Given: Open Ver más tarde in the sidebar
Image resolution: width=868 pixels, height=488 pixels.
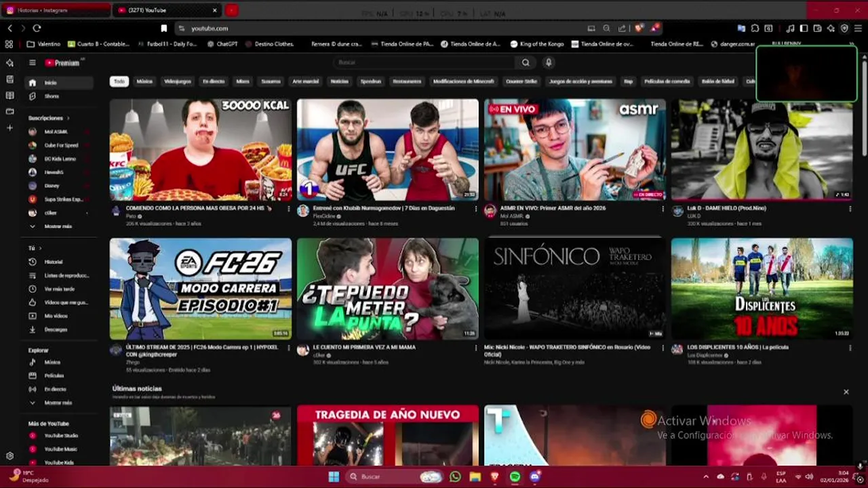Looking at the screenshot, I should point(58,289).
